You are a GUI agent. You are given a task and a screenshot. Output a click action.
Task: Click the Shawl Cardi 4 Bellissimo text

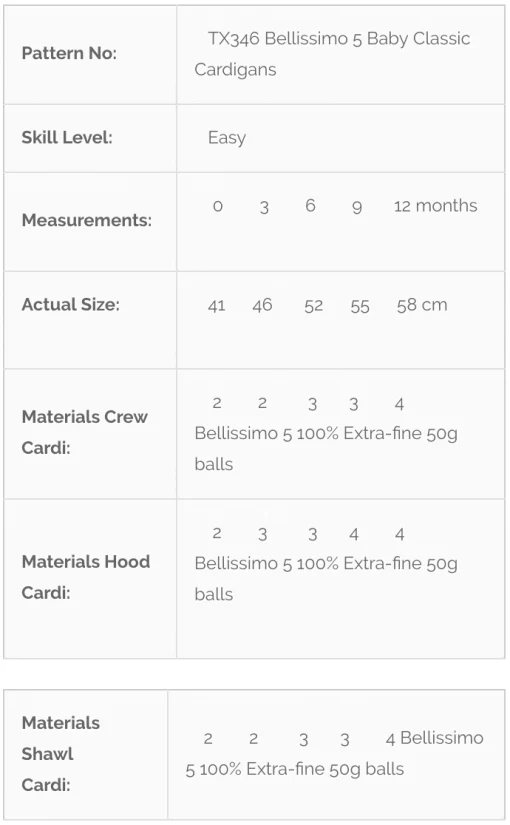tap(435, 738)
